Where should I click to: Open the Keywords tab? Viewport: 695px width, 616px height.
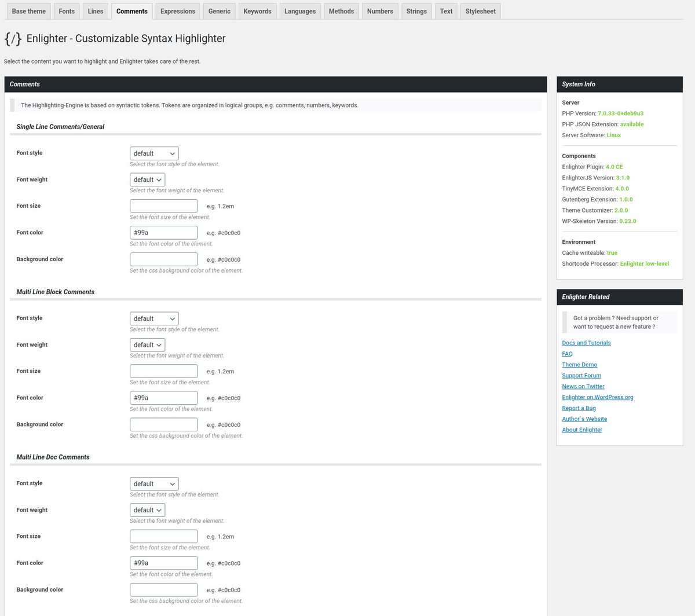257,11
